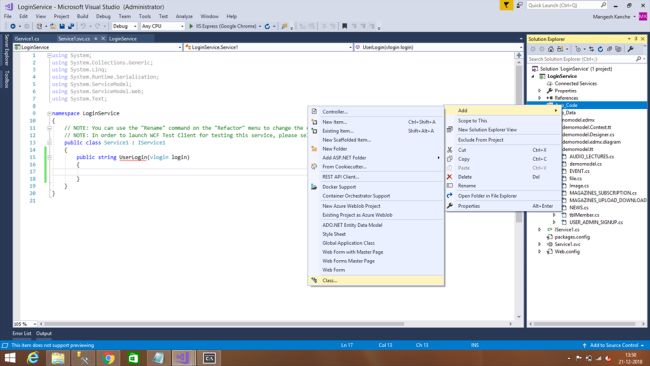Open the Error List tab
The width and height of the screenshot is (650, 366).
(22, 333)
